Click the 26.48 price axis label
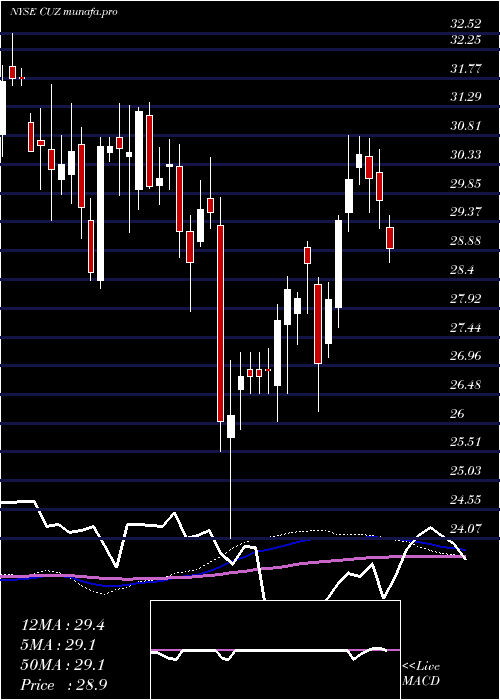The image size is (500, 700). pyautogui.click(x=466, y=385)
